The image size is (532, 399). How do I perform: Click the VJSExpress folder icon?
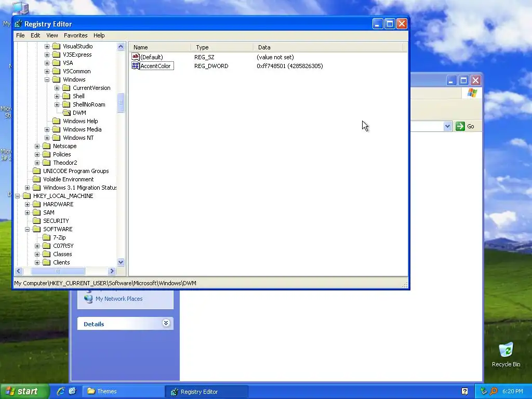(x=57, y=55)
